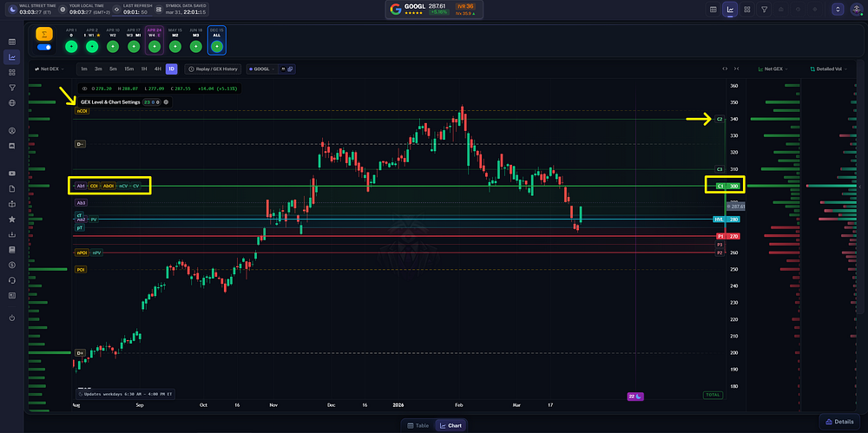Click the download icon in left sidebar
Screen dimensions: 868x433
pyautogui.click(x=11, y=234)
